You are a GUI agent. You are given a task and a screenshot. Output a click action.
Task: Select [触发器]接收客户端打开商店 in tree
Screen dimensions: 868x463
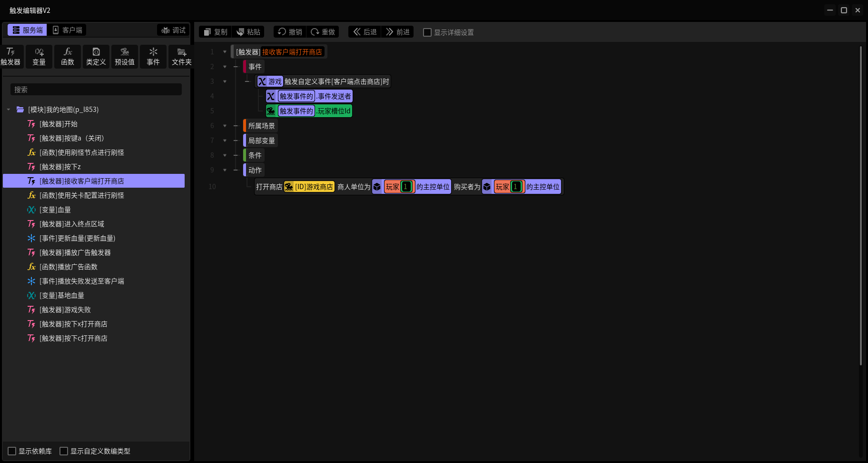coord(94,181)
